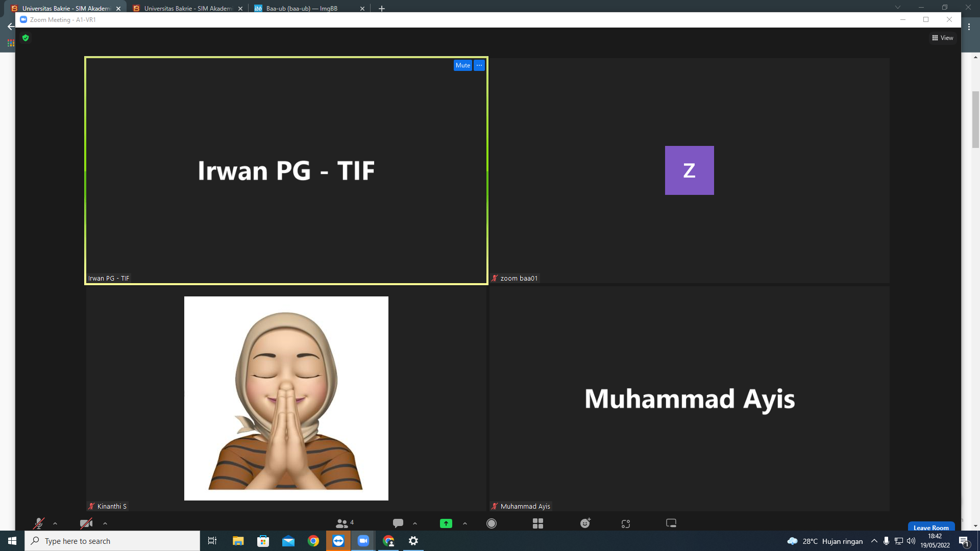
Task: Open the clock showing 18:42
Action: pos(935,541)
